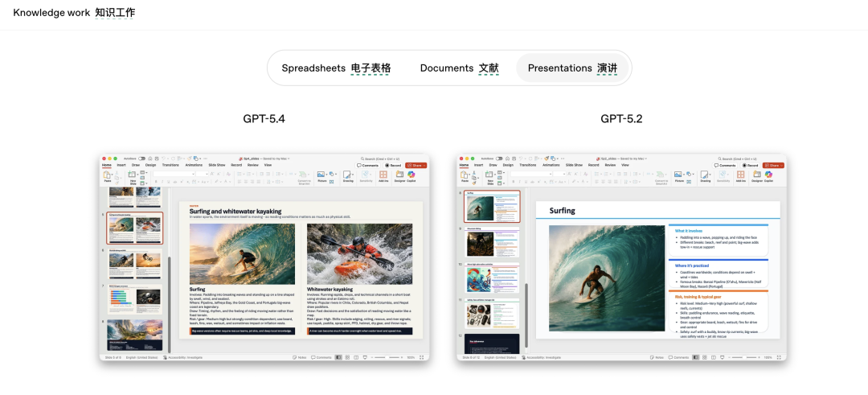The height and width of the screenshot is (395, 868).
Task: Select the surfing slide thumbnail in GPT-5.2 panel
Action: coord(492,207)
